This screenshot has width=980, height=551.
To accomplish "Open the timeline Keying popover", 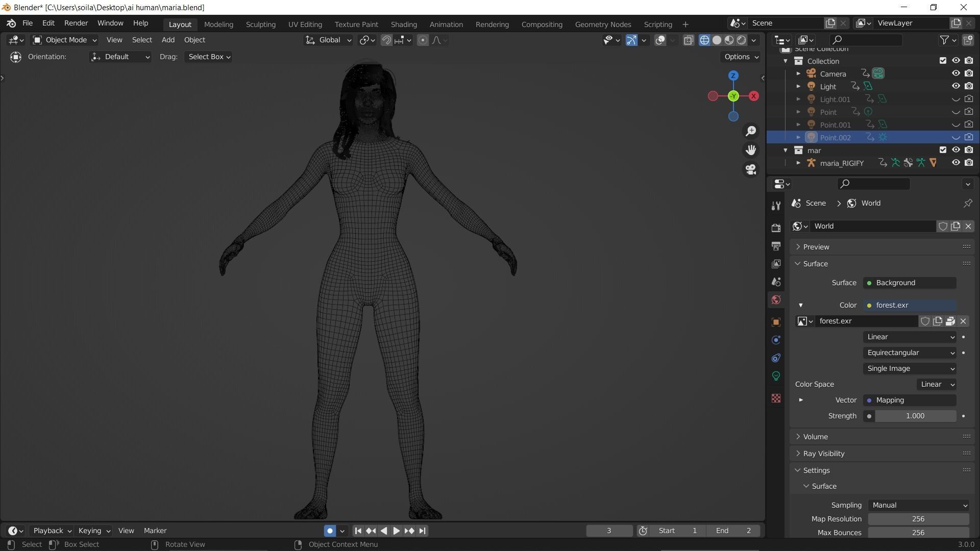I will click(94, 531).
